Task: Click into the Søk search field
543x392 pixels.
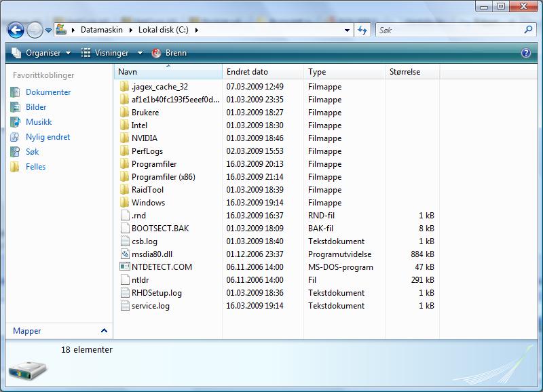Action: click(449, 30)
